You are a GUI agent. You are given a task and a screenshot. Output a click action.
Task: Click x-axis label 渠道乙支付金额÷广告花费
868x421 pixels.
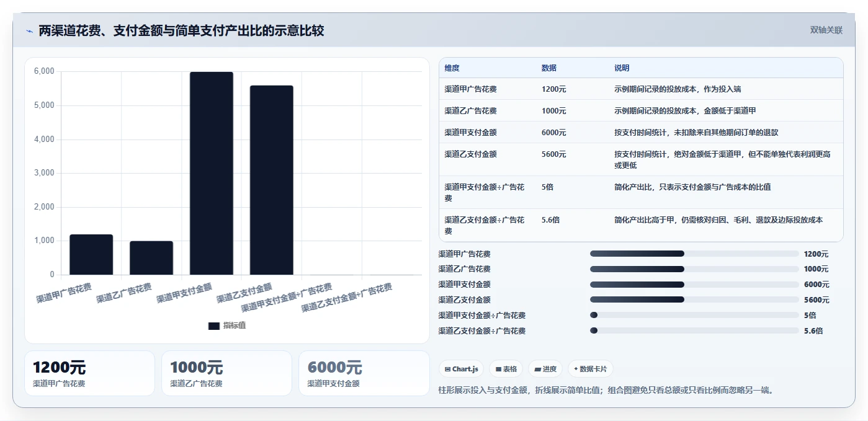coord(347,298)
